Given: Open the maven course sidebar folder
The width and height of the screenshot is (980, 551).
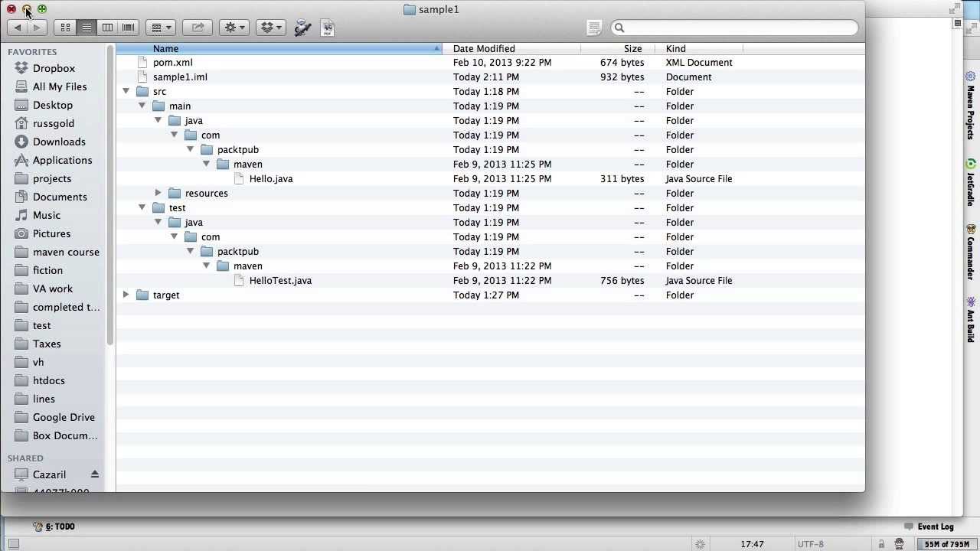Looking at the screenshot, I should [x=66, y=252].
